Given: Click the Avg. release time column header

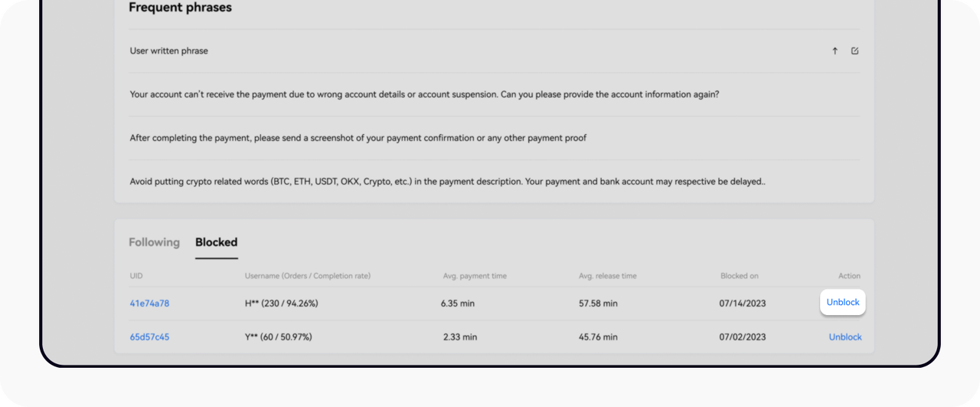Looking at the screenshot, I should [x=607, y=276].
